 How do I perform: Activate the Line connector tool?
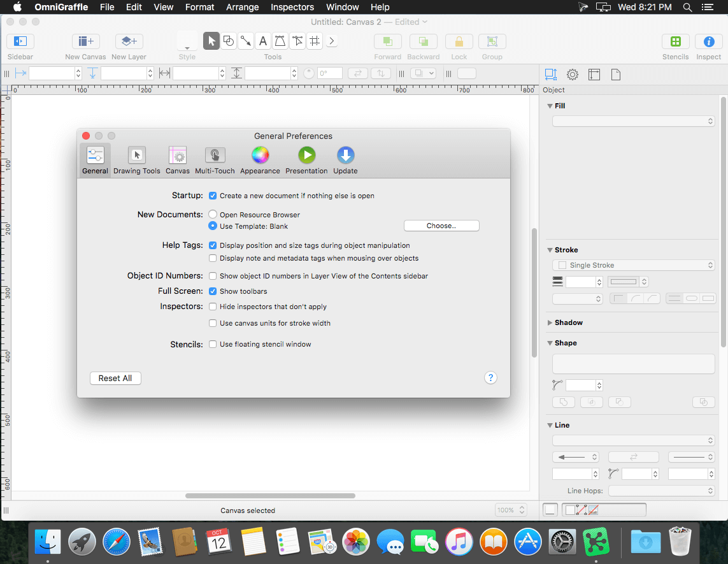[246, 41]
